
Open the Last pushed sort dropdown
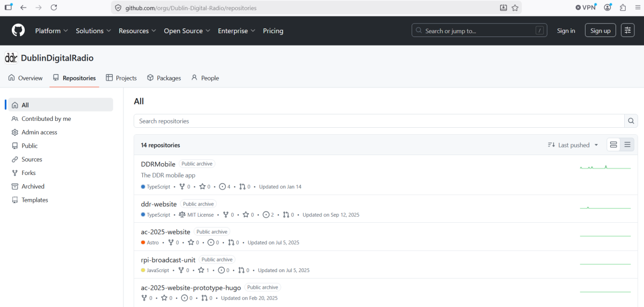pos(573,145)
